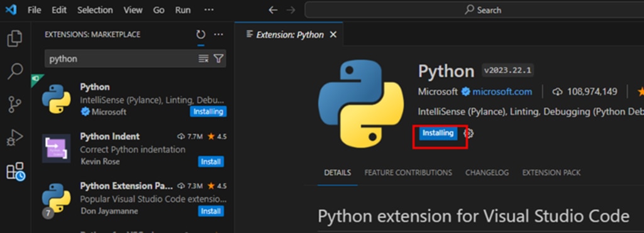Open the Run and Debug view
This screenshot has height=233, width=644.
point(15,138)
